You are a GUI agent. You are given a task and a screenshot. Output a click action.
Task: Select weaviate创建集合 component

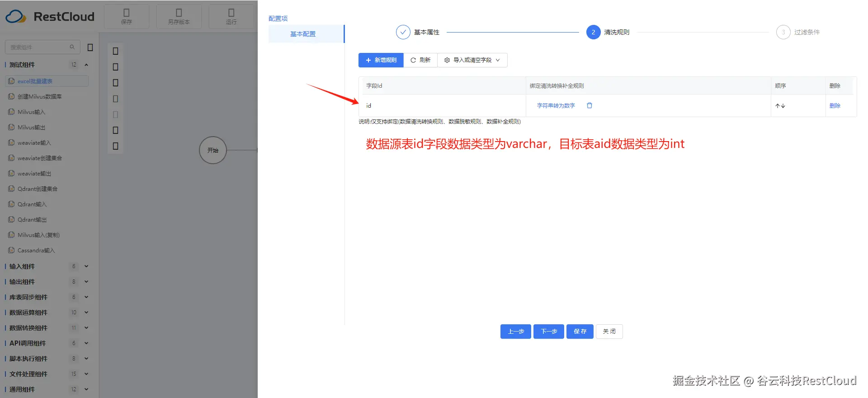point(39,158)
